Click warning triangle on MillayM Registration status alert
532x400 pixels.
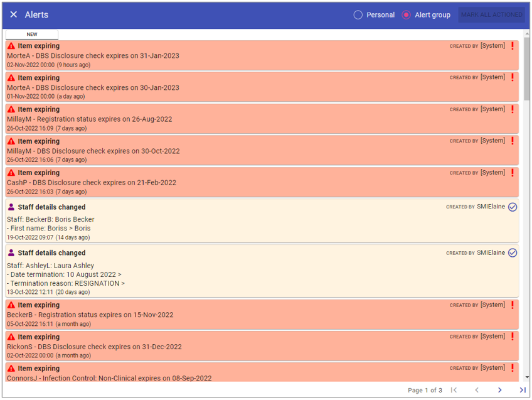point(11,109)
